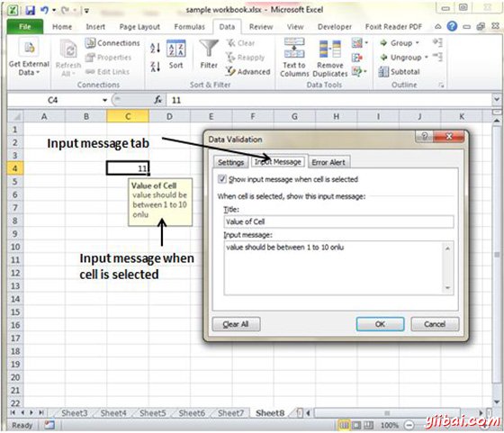Select column D header
This screenshot has width=504, height=433.
(x=169, y=116)
